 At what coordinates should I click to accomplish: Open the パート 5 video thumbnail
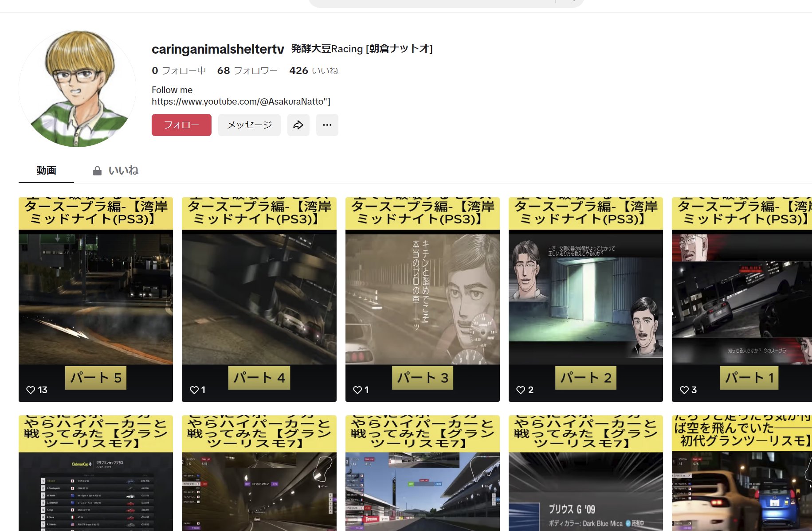(96, 300)
